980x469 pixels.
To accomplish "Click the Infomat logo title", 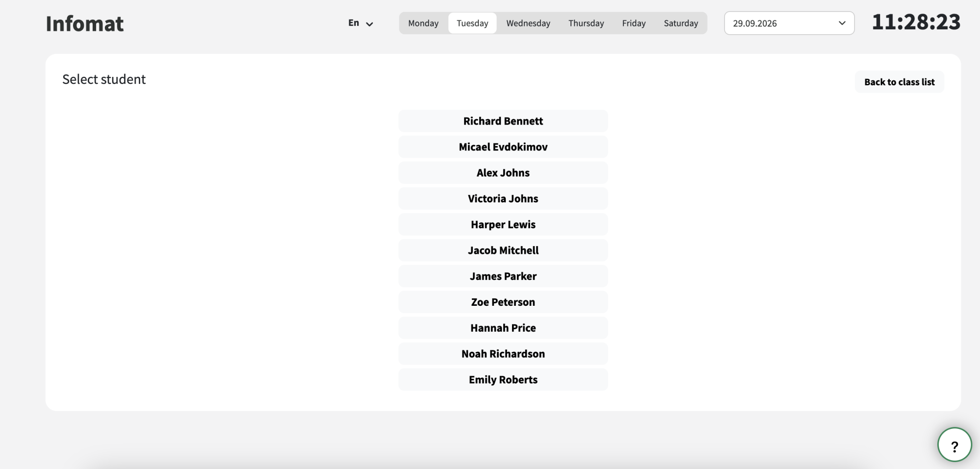I will (x=85, y=24).
